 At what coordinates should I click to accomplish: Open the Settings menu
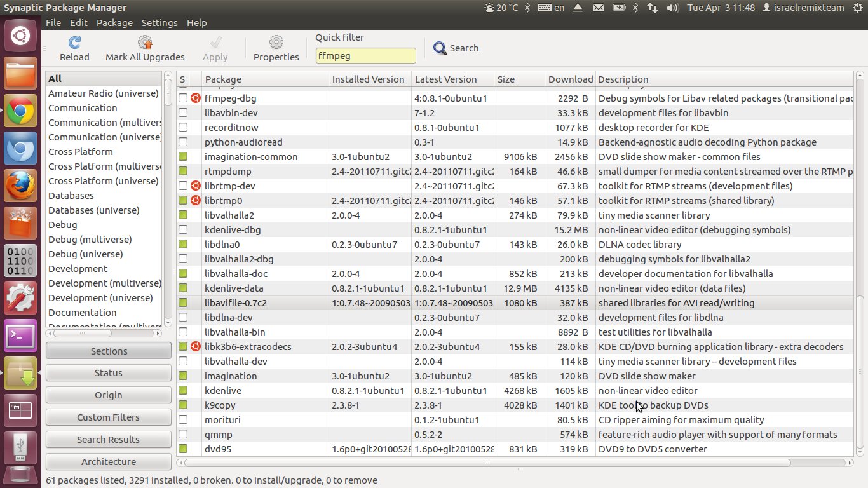(159, 22)
